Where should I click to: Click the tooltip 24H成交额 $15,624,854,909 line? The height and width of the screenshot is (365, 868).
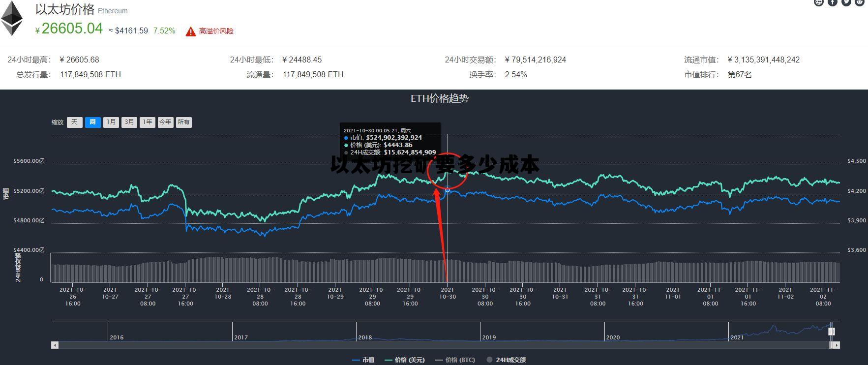point(390,152)
